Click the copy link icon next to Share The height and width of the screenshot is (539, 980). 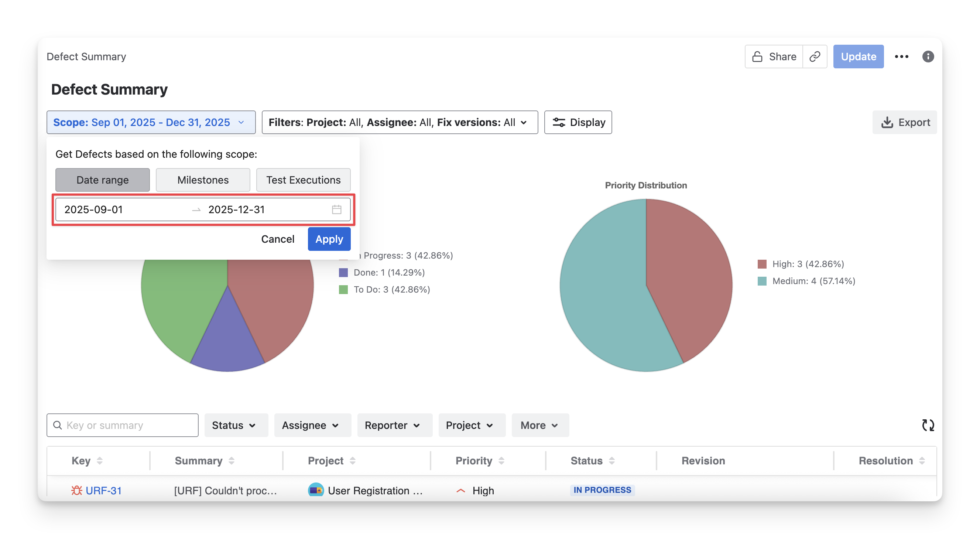(x=815, y=57)
